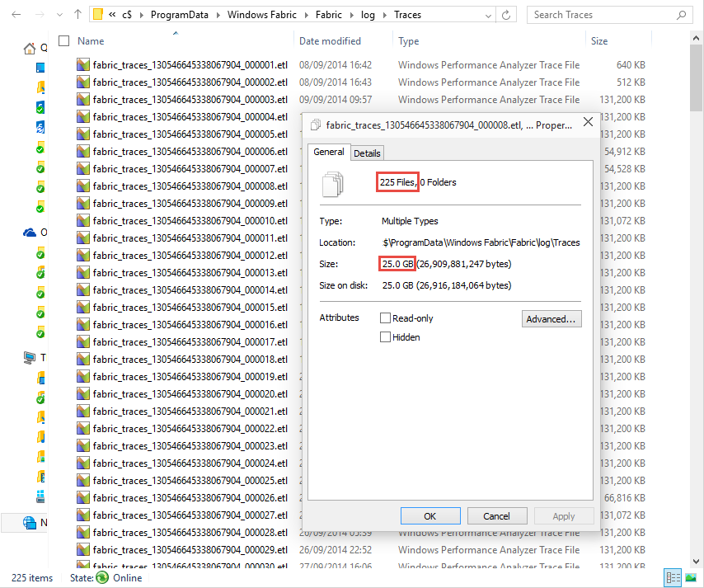Check the select-all box beside Name
The image size is (704, 588).
64,41
